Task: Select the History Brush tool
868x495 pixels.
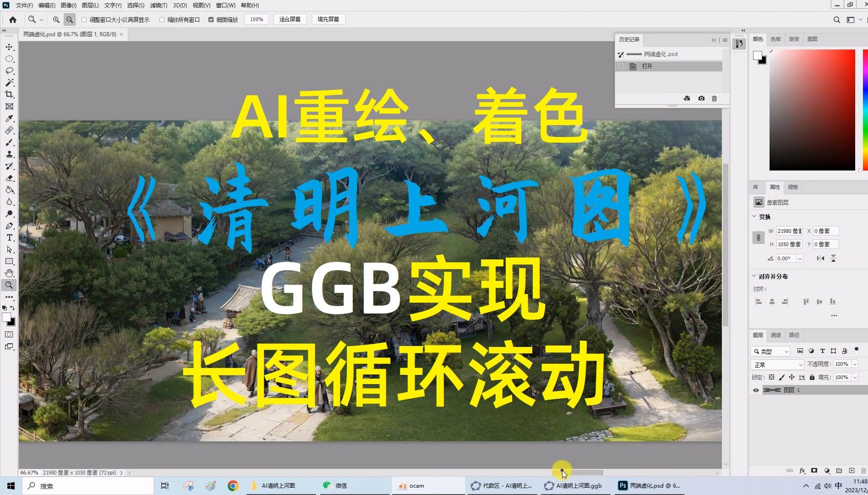Action: coord(9,166)
